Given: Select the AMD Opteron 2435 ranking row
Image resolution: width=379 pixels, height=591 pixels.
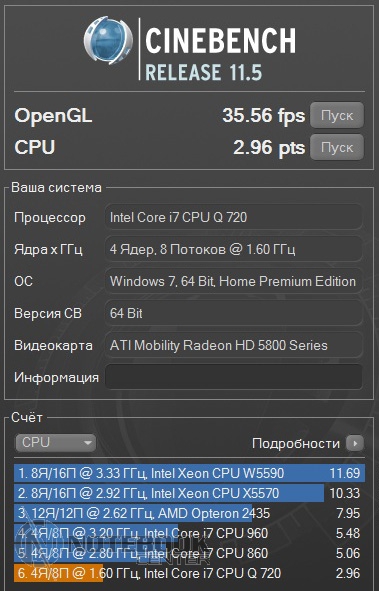Looking at the screenshot, I should point(190,513).
